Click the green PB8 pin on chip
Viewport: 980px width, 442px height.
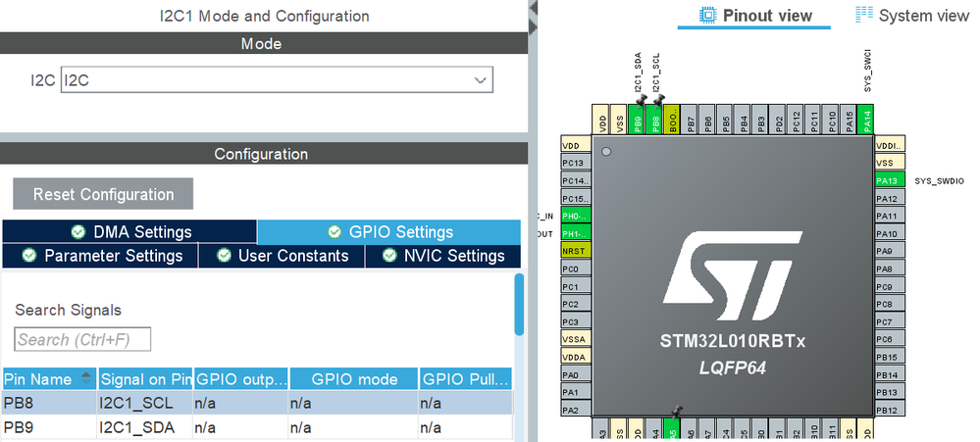(655, 120)
